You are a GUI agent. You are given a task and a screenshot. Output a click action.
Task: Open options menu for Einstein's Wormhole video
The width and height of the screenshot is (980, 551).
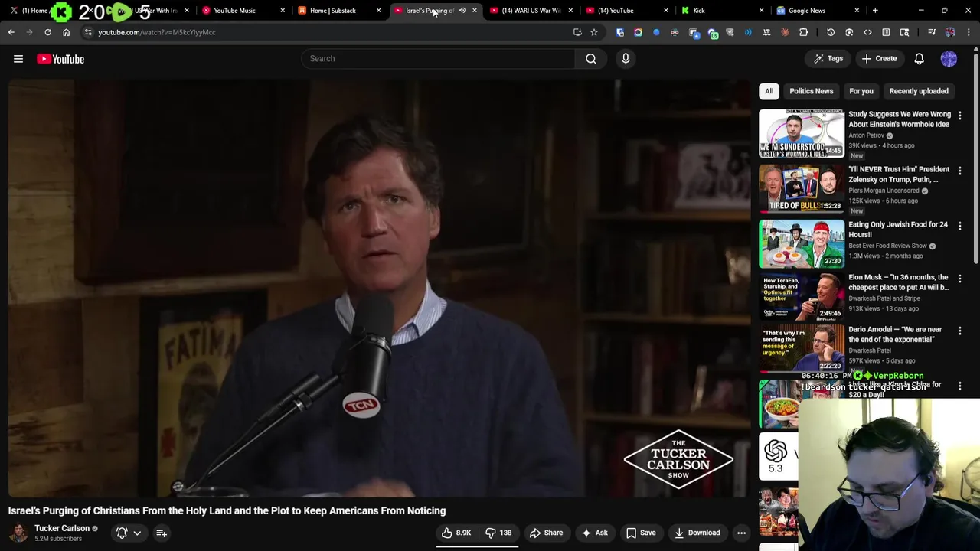960,116
